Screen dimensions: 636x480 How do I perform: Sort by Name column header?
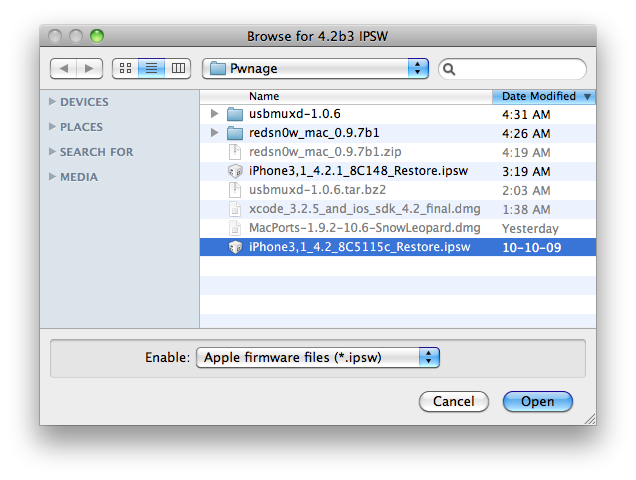346,97
